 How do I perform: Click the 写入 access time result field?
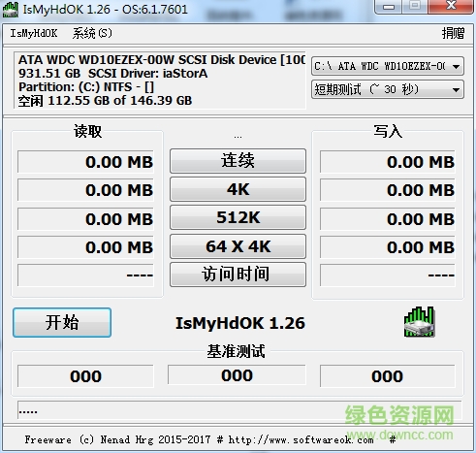388,275
